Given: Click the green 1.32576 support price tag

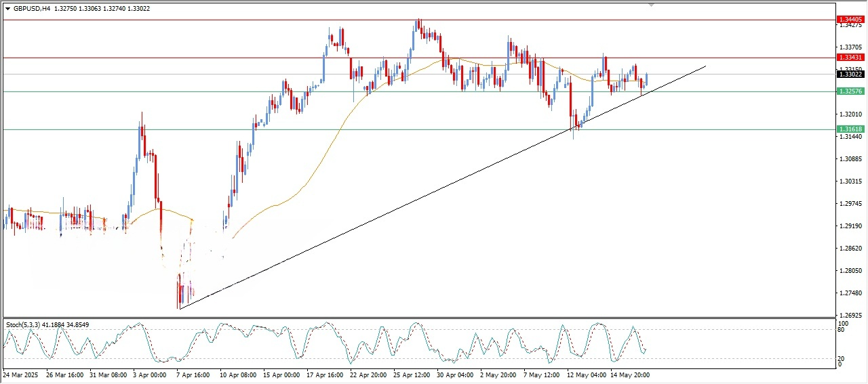Looking at the screenshot, I should (x=850, y=91).
